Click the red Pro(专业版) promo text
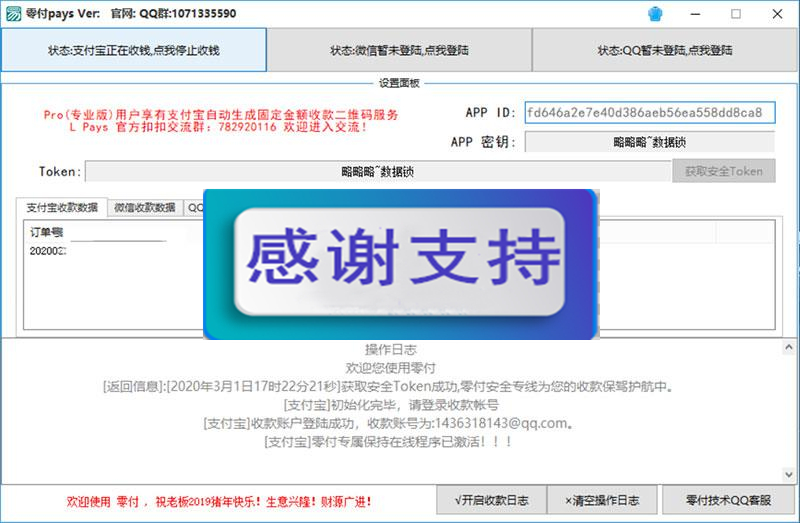 221,114
